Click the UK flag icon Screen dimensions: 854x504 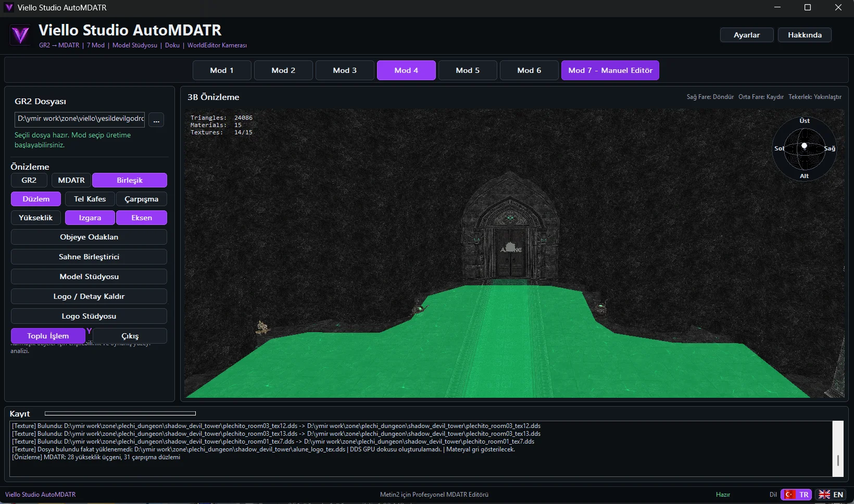tap(824, 495)
